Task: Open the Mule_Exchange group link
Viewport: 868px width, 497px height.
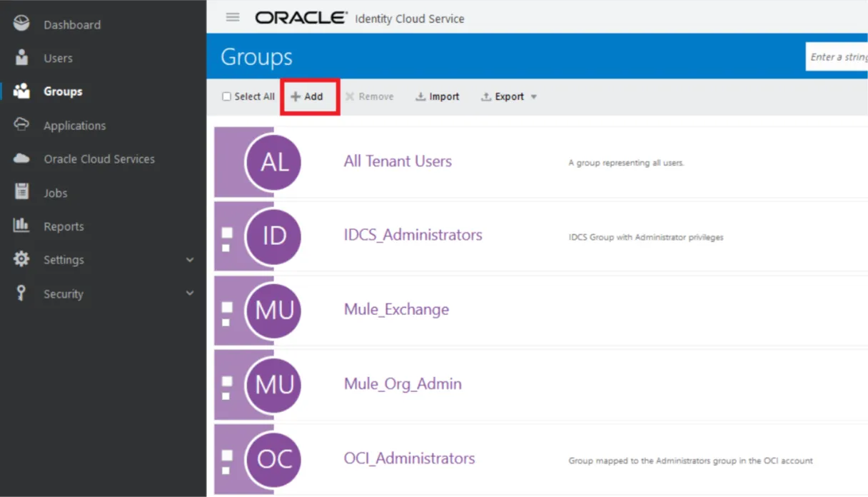Action: click(x=396, y=309)
